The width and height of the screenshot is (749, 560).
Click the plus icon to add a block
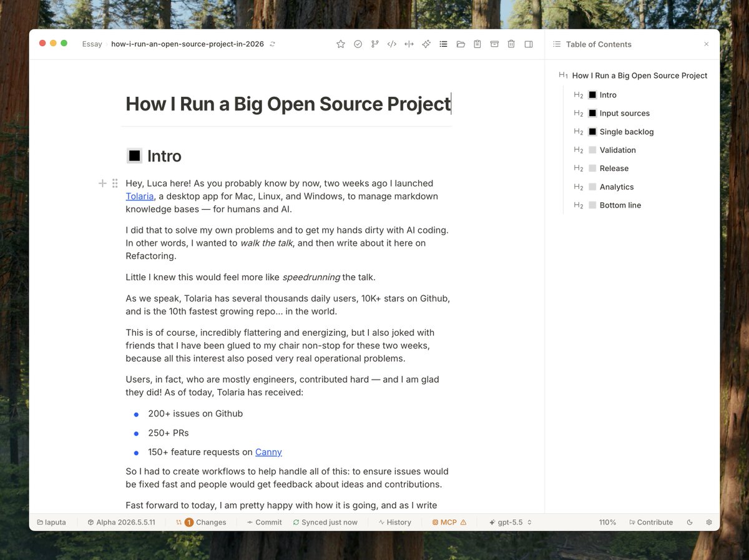[102, 183]
